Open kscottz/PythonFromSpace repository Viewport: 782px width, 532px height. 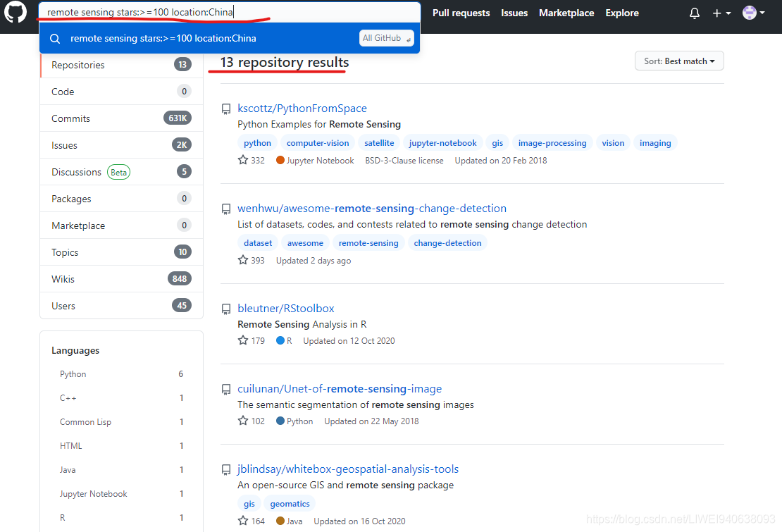coord(302,109)
